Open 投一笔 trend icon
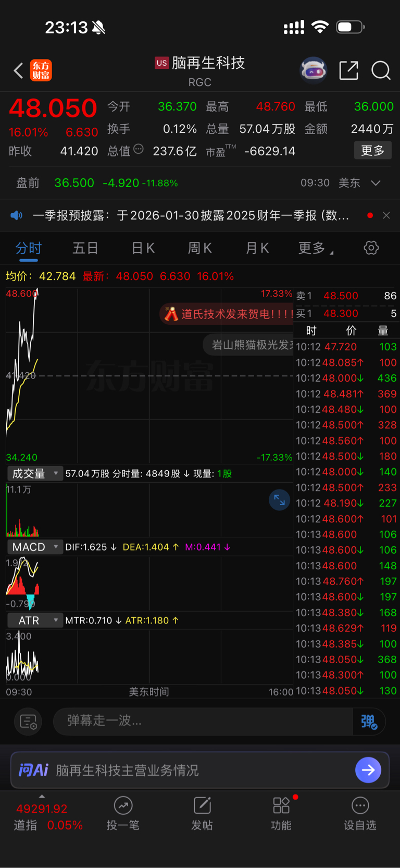Screen dimensions: 400x868 tap(123, 805)
